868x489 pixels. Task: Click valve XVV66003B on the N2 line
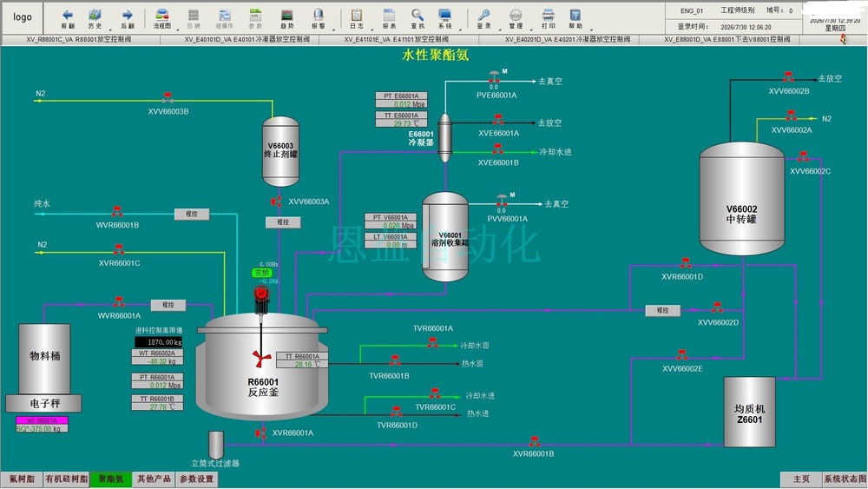168,98
